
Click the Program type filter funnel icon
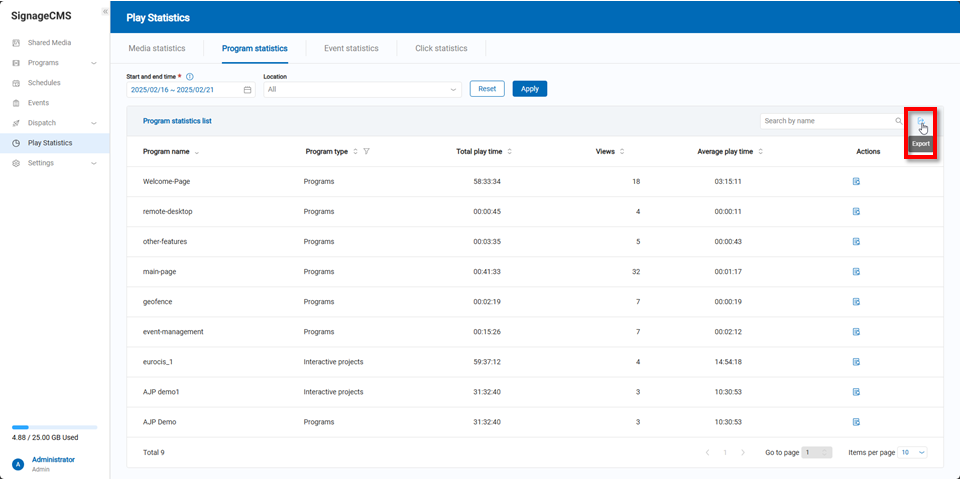pyautogui.click(x=367, y=152)
